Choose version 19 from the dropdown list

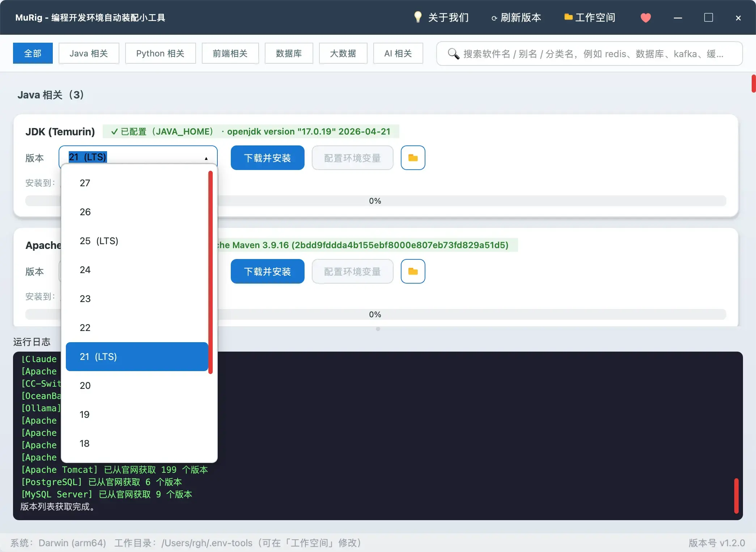[137, 415]
